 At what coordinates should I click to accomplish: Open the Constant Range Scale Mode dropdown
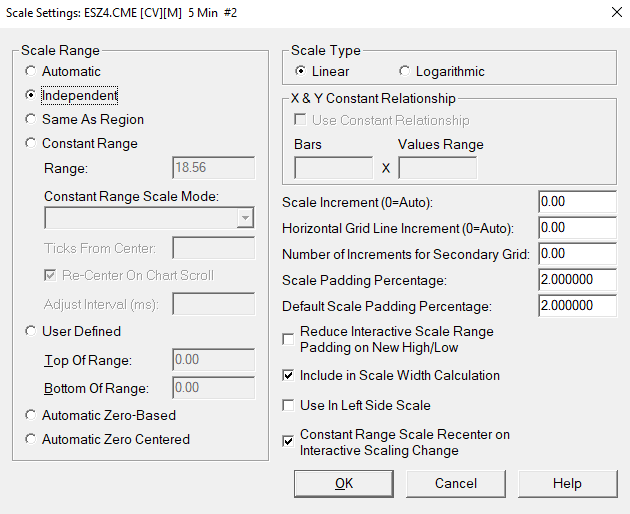[245, 219]
